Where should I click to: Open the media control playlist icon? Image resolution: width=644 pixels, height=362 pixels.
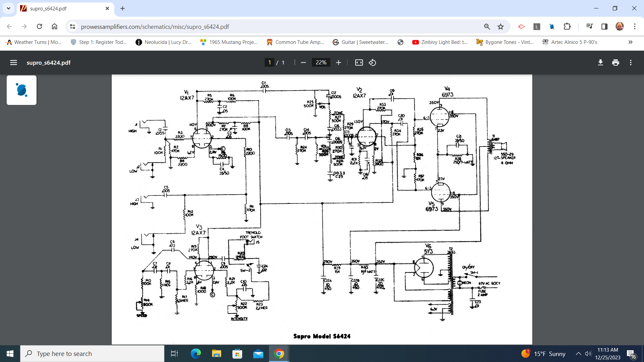click(589, 26)
